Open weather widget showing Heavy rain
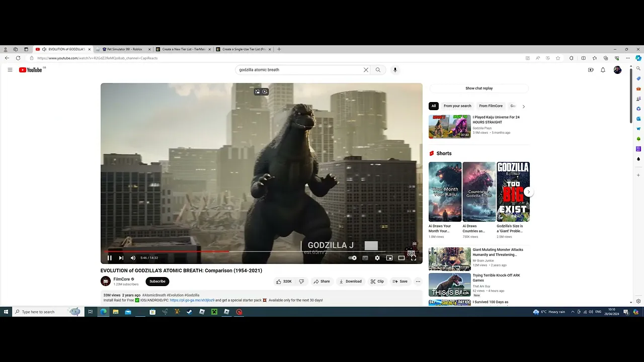Screen dimensions: 644x362 pyautogui.click(x=549, y=312)
